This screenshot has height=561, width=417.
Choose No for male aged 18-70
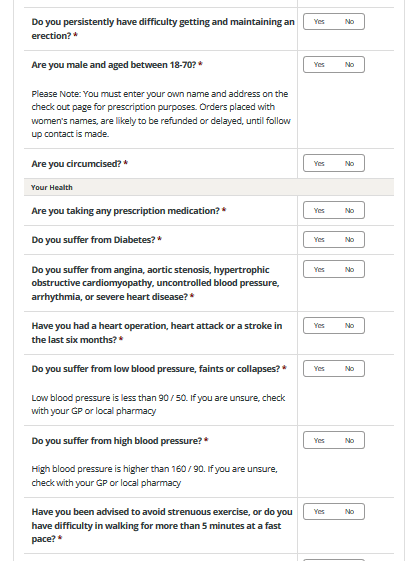[x=349, y=65]
